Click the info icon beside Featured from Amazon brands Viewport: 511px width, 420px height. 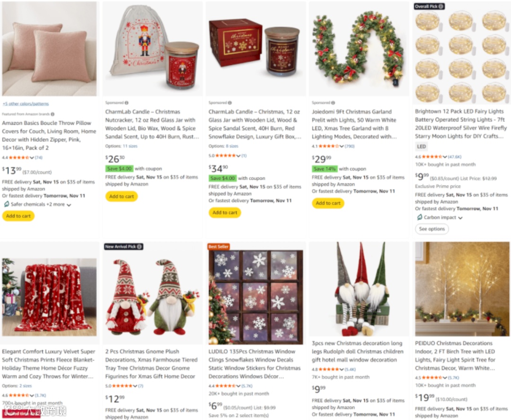pyautogui.click(x=53, y=114)
